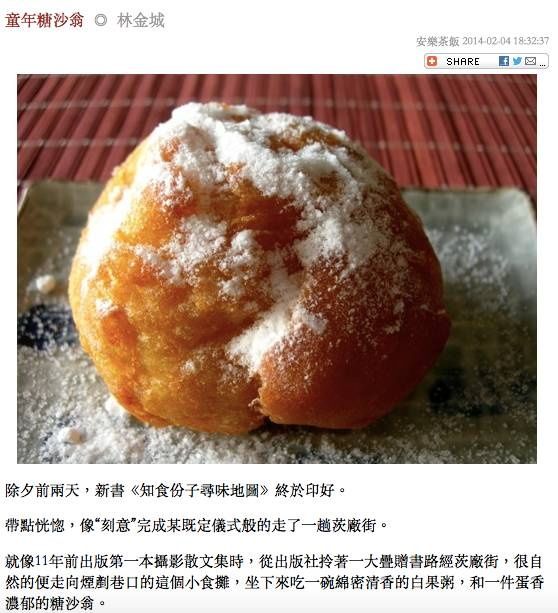Share the article via the email envelope icon

pyautogui.click(x=530, y=61)
